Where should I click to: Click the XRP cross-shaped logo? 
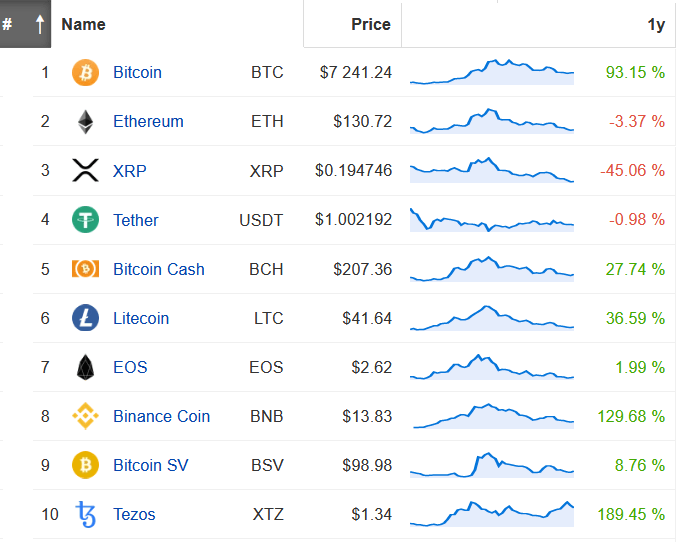pyautogui.click(x=85, y=170)
